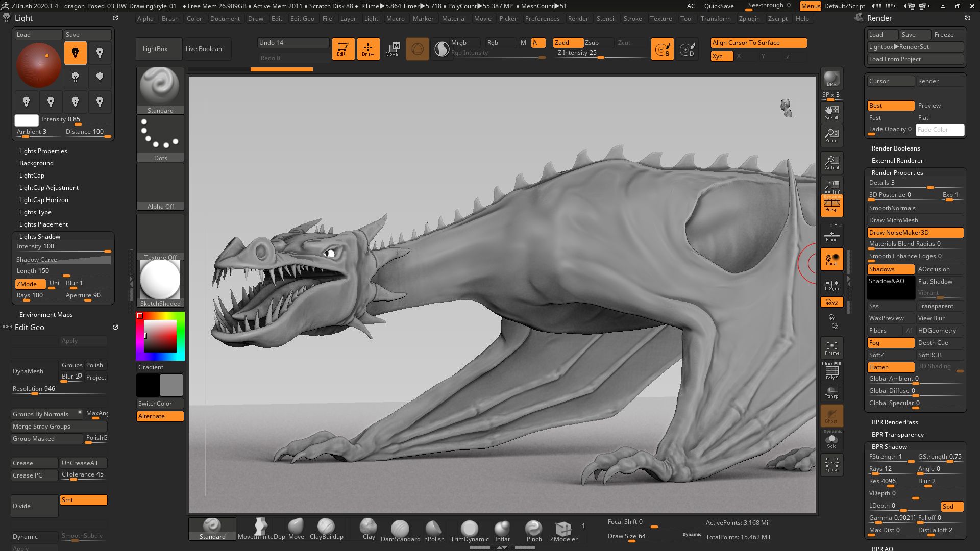This screenshot has height=551, width=980.
Task: Expand the Lights Placement section
Action: (x=43, y=224)
